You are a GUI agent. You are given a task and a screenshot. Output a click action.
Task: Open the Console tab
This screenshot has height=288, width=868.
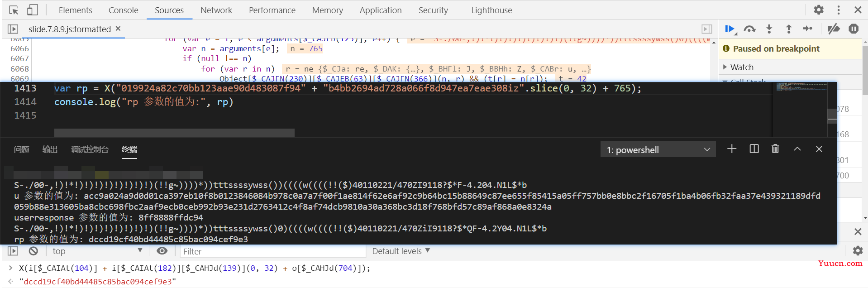point(123,10)
